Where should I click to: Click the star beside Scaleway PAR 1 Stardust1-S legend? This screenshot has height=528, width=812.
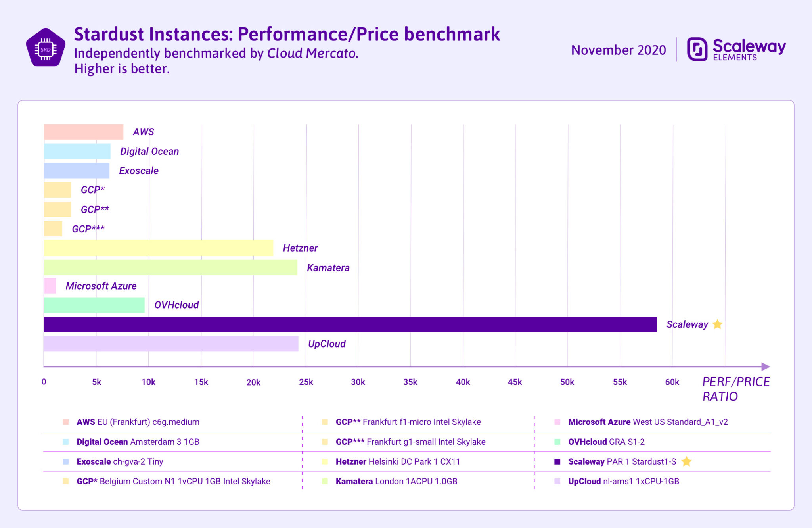click(x=686, y=461)
